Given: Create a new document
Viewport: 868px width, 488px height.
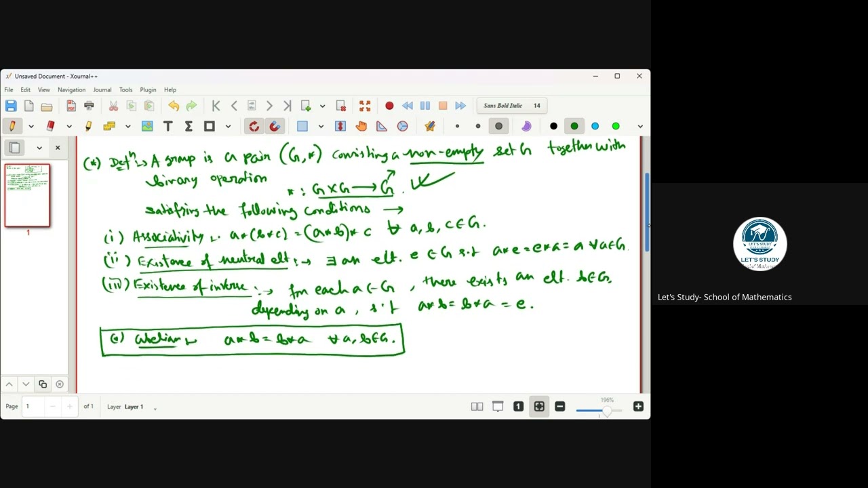Looking at the screenshot, I should point(29,106).
